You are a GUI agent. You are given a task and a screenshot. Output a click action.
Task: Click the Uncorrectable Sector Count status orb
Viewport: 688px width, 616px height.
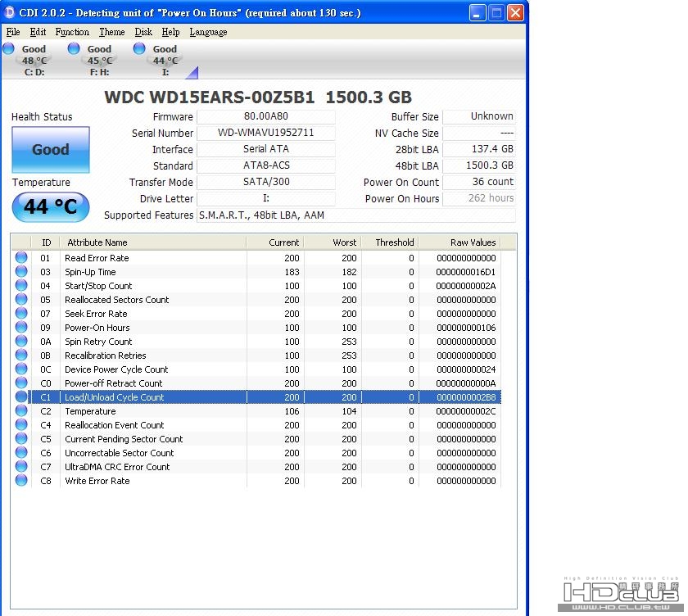coord(21,453)
